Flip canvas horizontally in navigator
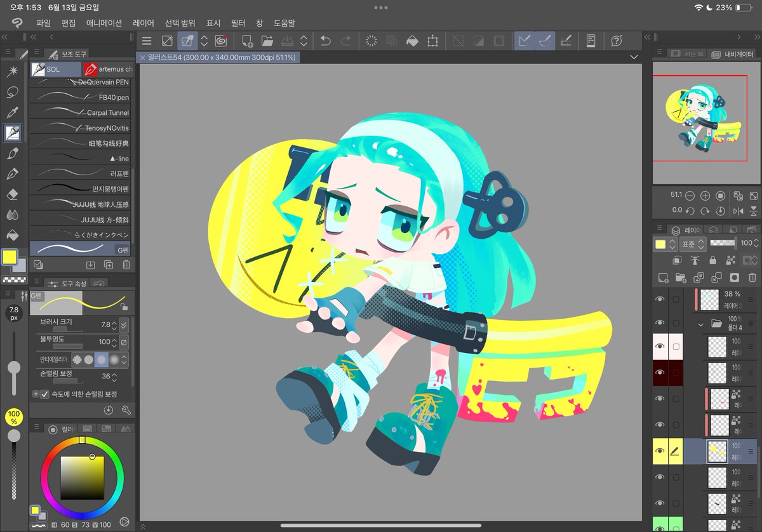The width and height of the screenshot is (762, 532). (739, 210)
